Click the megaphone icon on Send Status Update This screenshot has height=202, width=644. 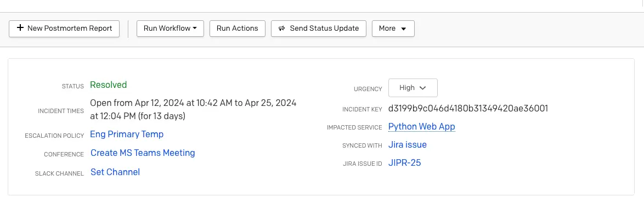click(281, 29)
